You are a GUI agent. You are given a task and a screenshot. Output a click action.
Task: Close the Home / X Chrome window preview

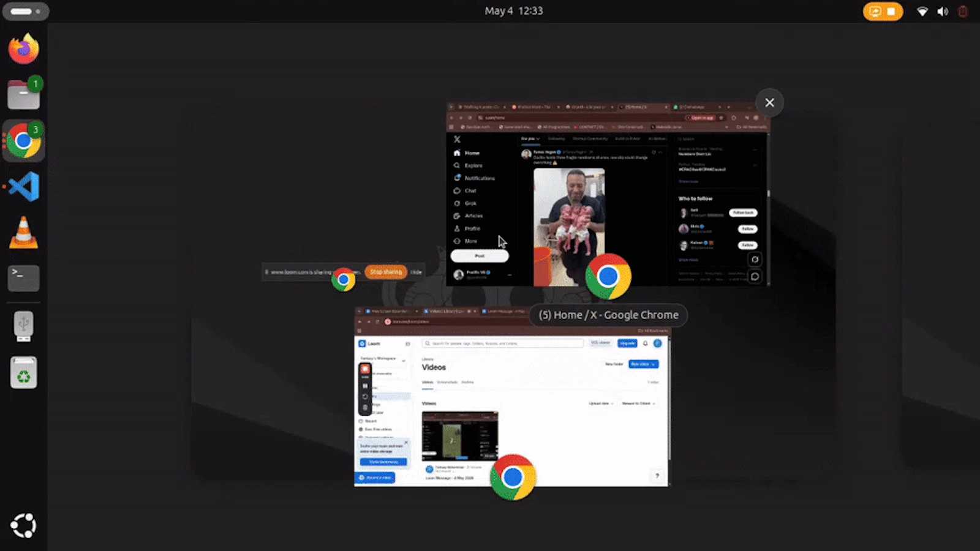point(769,102)
